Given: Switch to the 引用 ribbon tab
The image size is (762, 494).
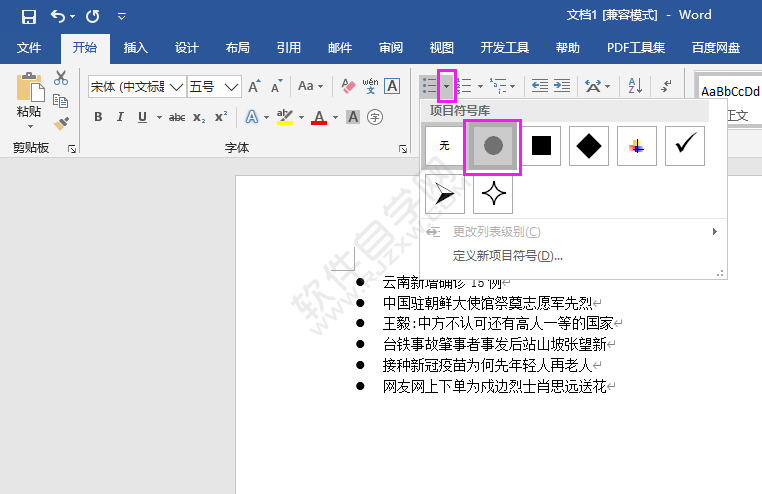Looking at the screenshot, I should [289, 48].
